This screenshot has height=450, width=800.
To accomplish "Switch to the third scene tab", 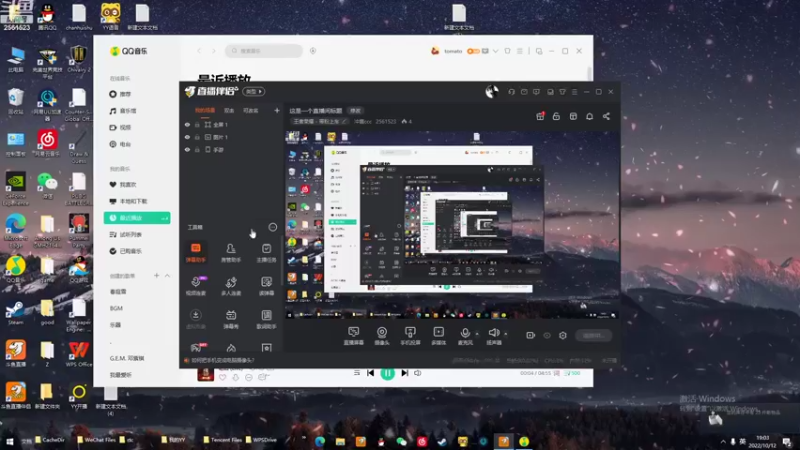I will [250, 110].
